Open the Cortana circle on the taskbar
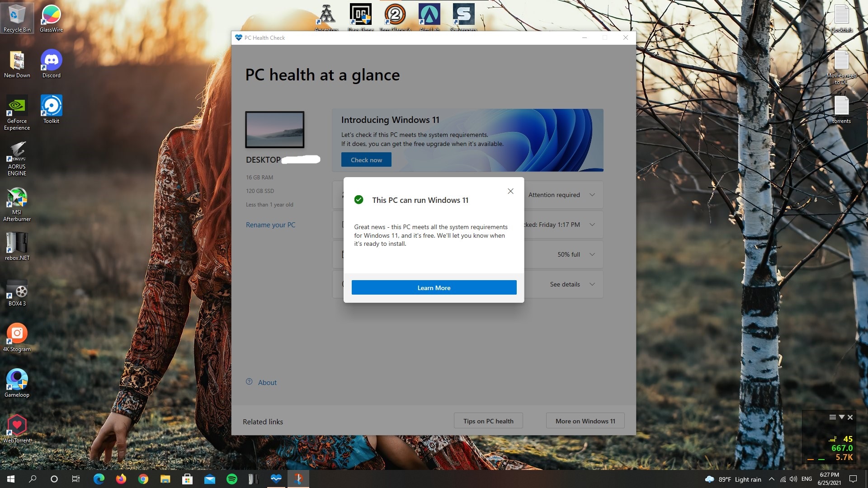This screenshot has width=868, height=488. [54, 479]
